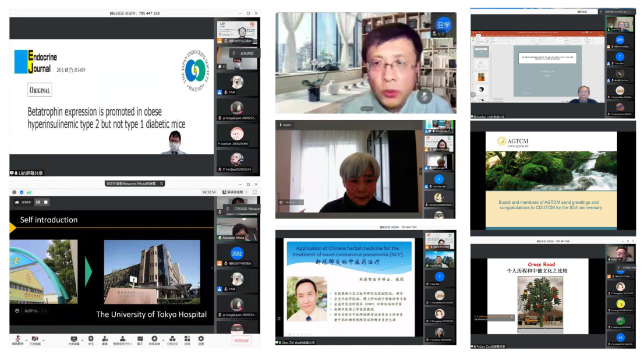Open the speaker view dropdown
This screenshot has height=357, width=644.
coord(234,192)
